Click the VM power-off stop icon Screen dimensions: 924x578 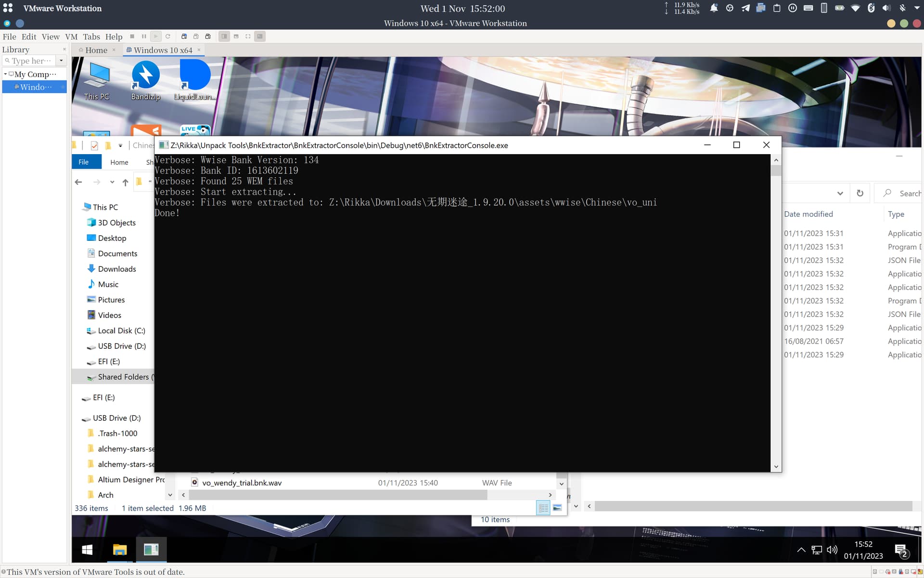pos(132,37)
